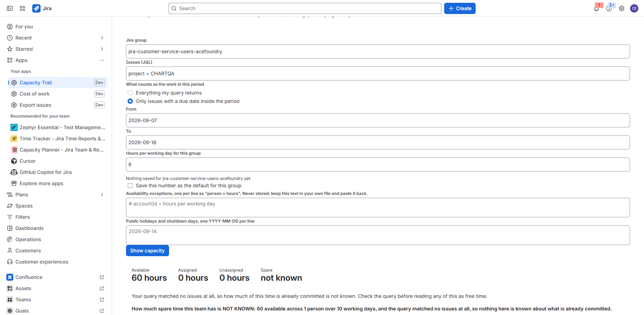Click the To date field
Viewport: 644px width, 315px height.
click(378, 142)
